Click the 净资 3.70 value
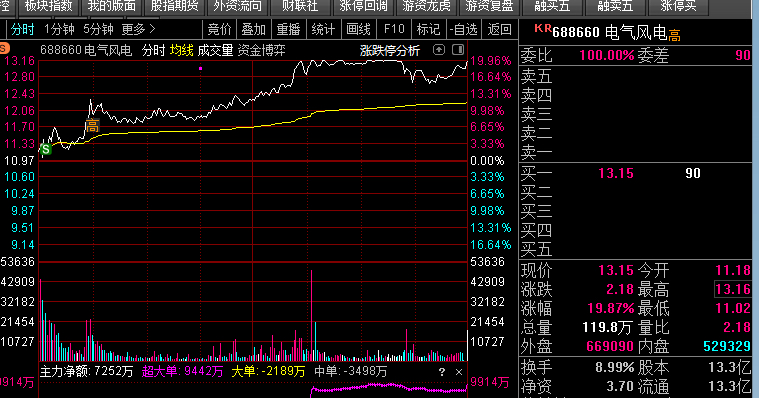The width and height of the screenshot is (759, 398). [620, 386]
